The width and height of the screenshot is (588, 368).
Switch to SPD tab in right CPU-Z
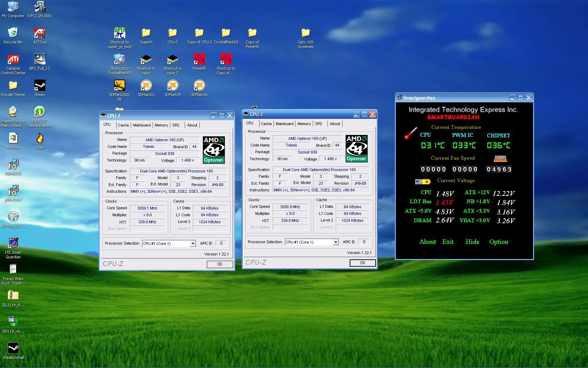(318, 124)
